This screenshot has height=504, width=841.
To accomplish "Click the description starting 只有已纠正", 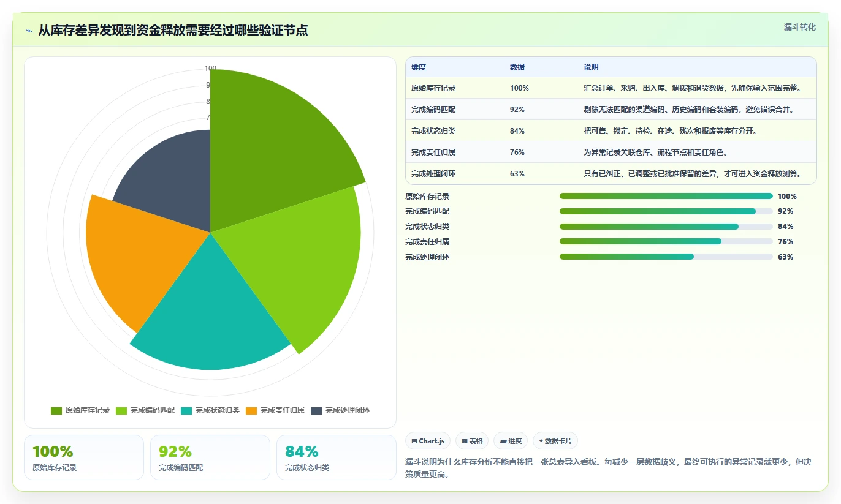I will coord(693,174).
